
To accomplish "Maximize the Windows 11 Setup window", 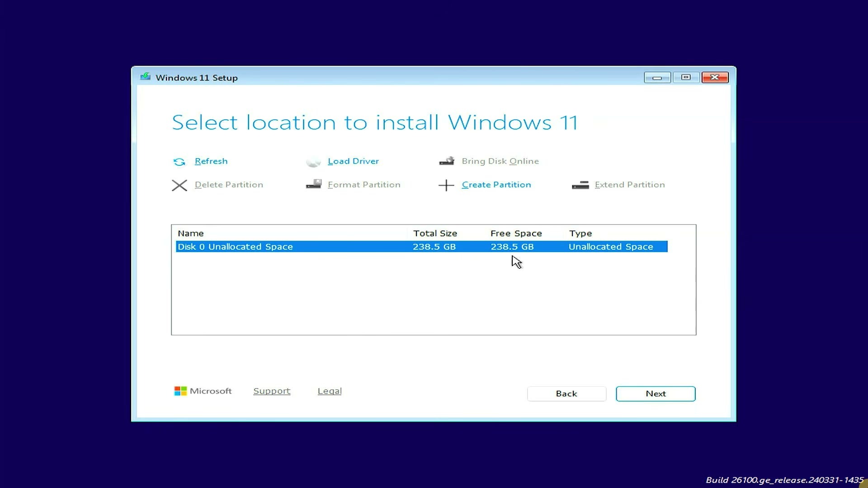I will (686, 78).
